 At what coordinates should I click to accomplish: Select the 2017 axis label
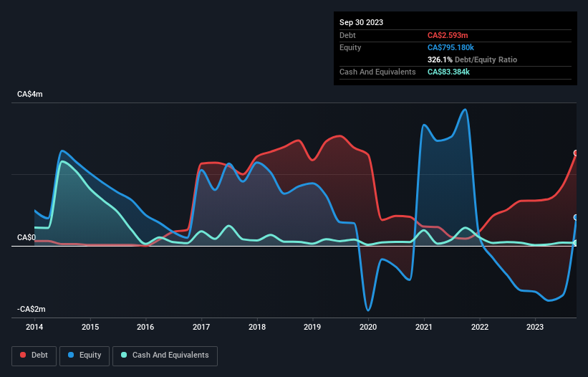coord(201,327)
